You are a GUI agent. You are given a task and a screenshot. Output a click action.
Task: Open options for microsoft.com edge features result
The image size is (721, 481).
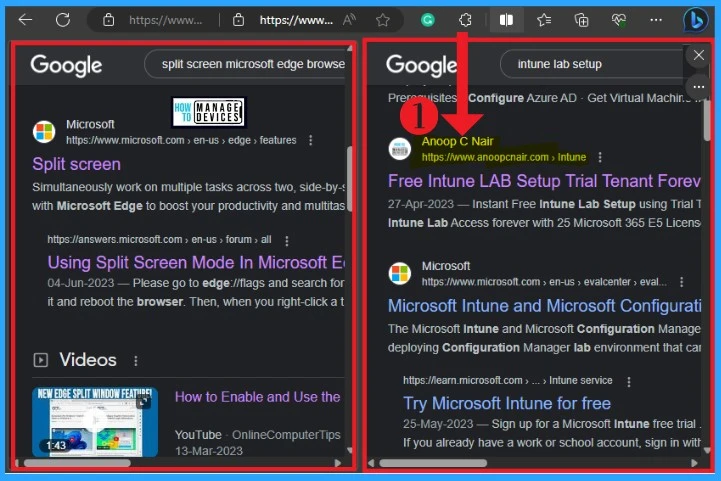[311, 140]
